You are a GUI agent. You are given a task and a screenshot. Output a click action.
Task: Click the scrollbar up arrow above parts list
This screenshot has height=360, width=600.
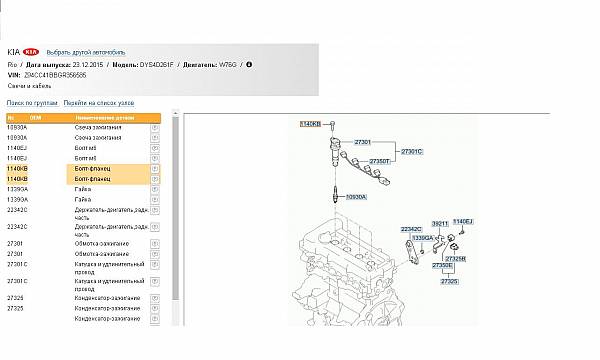[176, 113]
